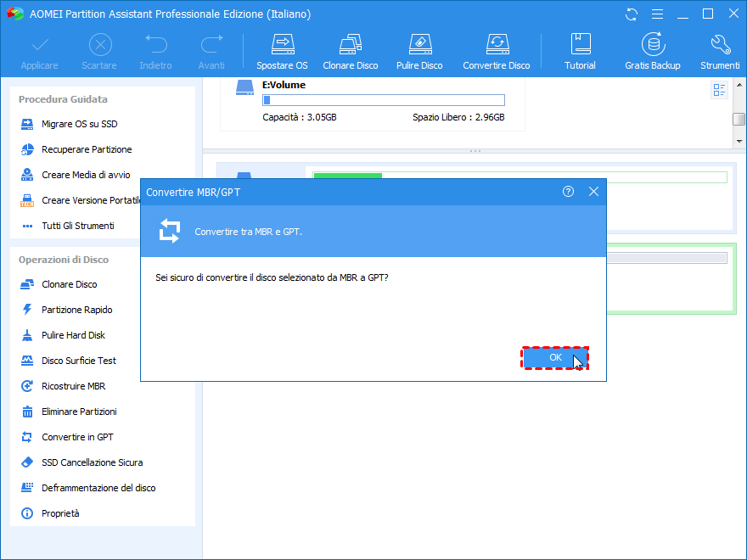Viewport: 747px width, 560px height.
Task: Open Creare Versione Portatile wizard
Action: coord(80,200)
